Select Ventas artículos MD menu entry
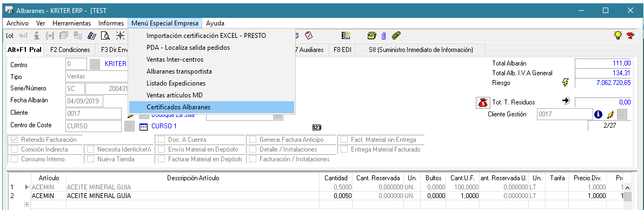644x210 pixels. [x=211, y=95]
